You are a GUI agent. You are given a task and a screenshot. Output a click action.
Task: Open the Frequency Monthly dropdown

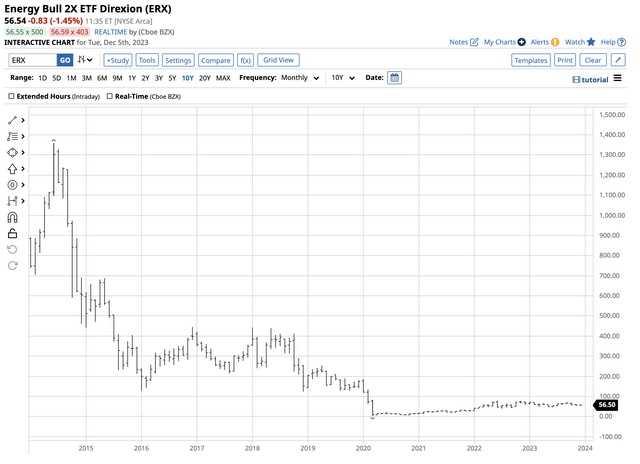click(x=300, y=78)
